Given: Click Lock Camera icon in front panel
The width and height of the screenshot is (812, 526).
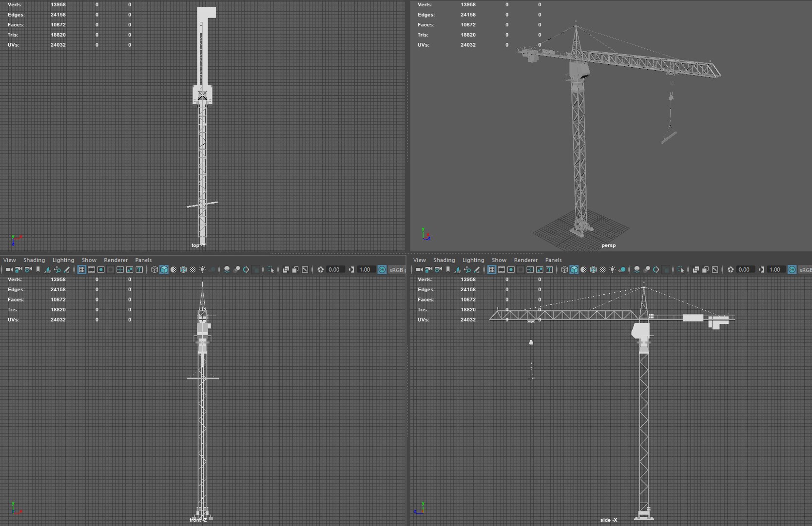Looking at the screenshot, I should tap(19, 269).
